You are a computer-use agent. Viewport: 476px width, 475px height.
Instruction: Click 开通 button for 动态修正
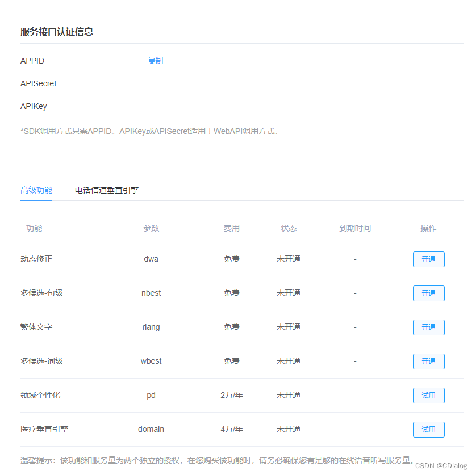pyautogui.click(x=429, y=259)
